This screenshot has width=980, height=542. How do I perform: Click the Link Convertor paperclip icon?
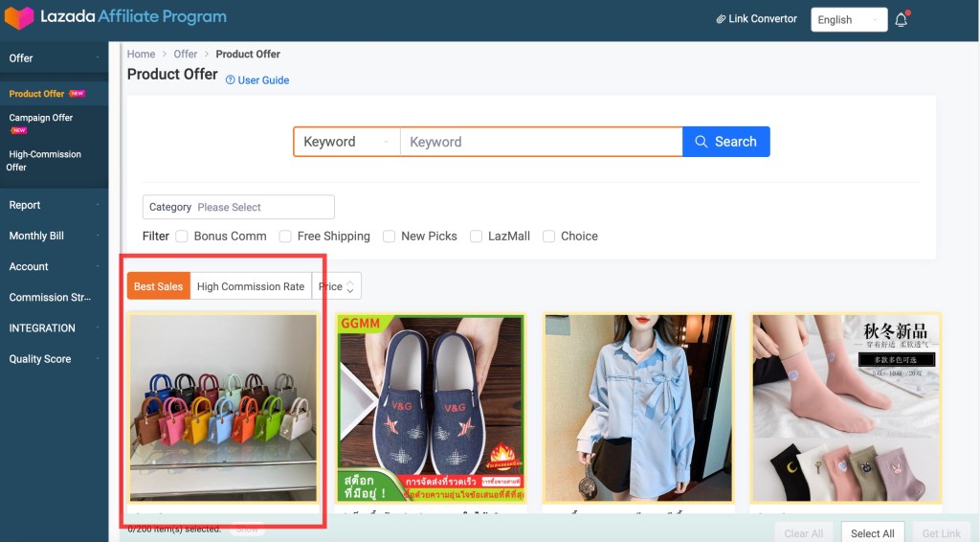(721, 19)
